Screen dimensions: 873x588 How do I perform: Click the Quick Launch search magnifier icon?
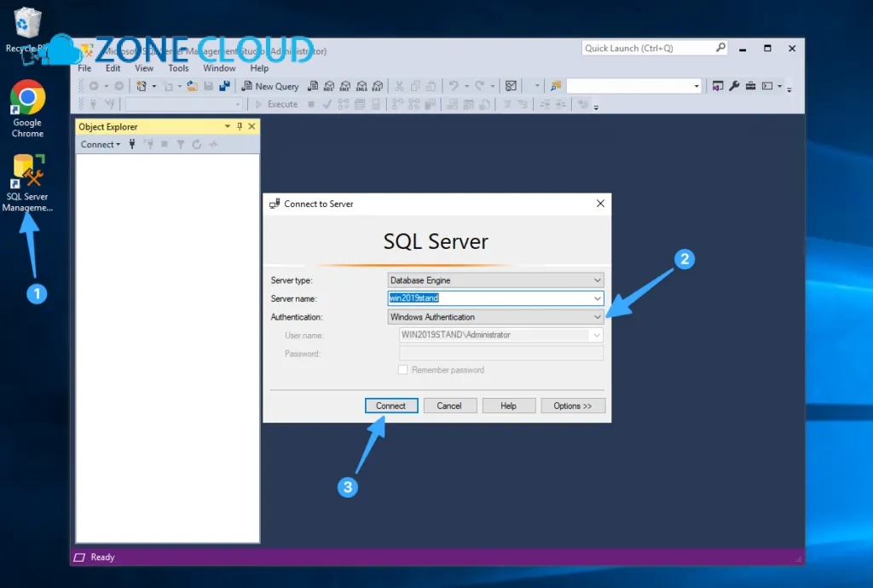coord(720,48)
